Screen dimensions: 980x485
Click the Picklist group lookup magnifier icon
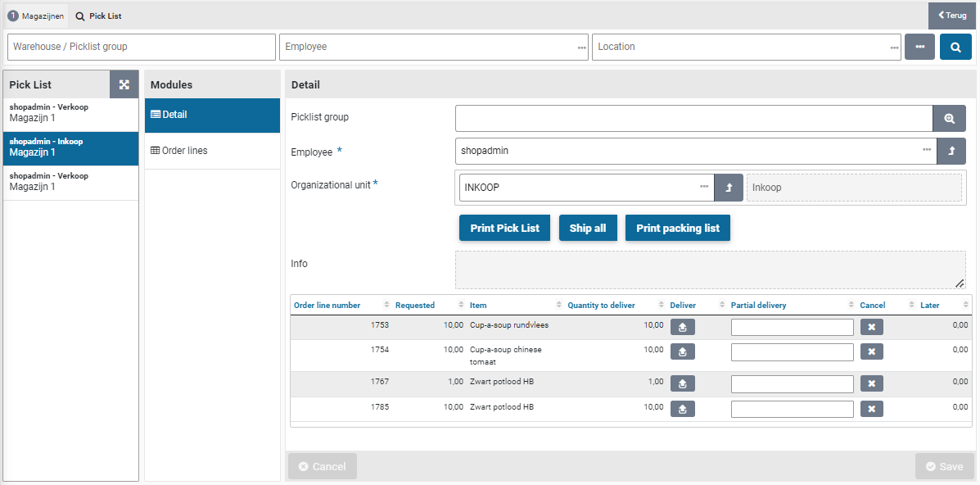(949, 119)
